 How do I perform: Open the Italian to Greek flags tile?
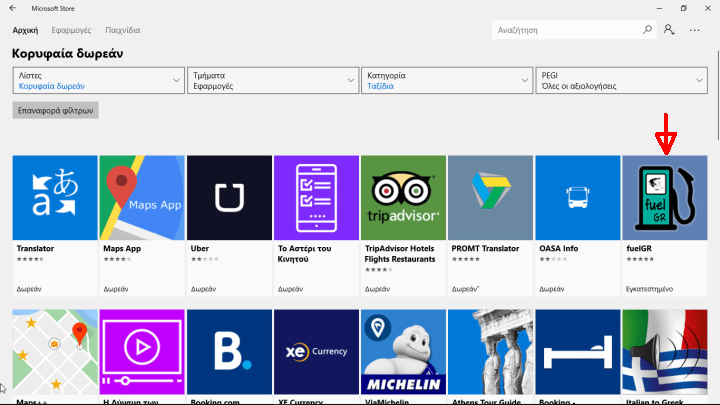coord(664,352)
